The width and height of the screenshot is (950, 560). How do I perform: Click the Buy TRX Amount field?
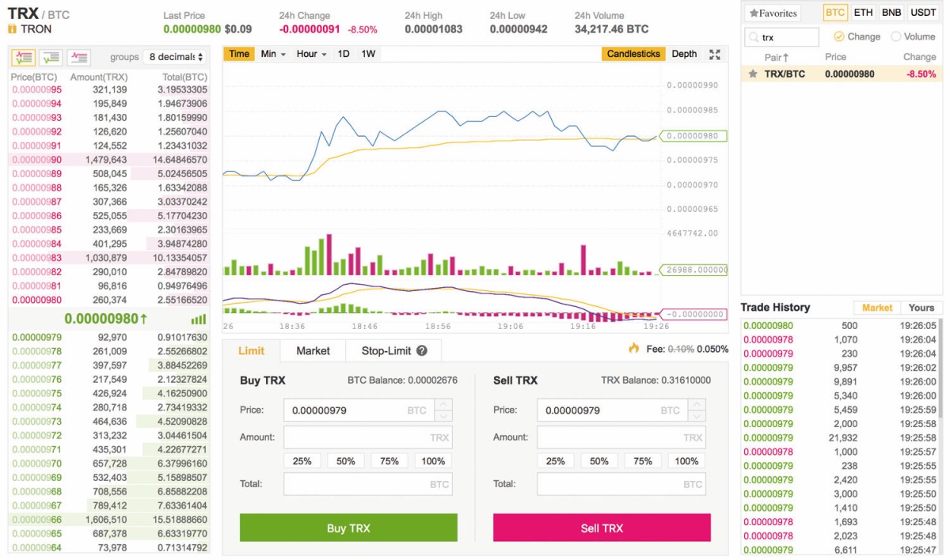pyautogui.click(x=368, y=437)
